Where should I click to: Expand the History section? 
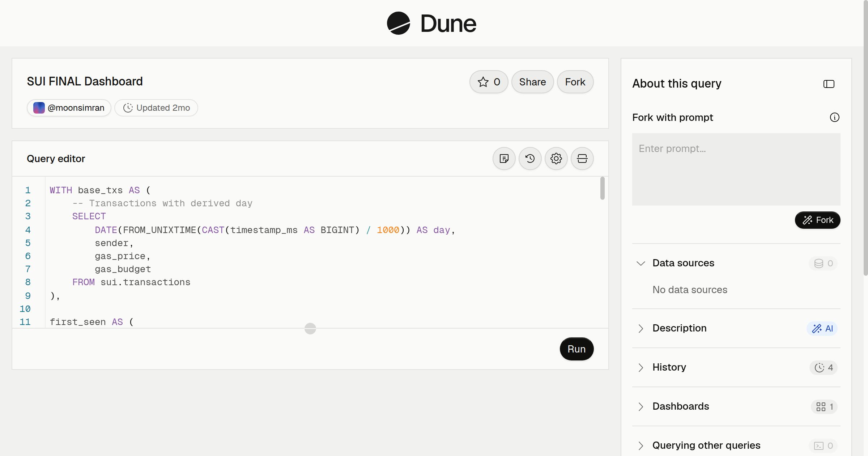(641, 367)
